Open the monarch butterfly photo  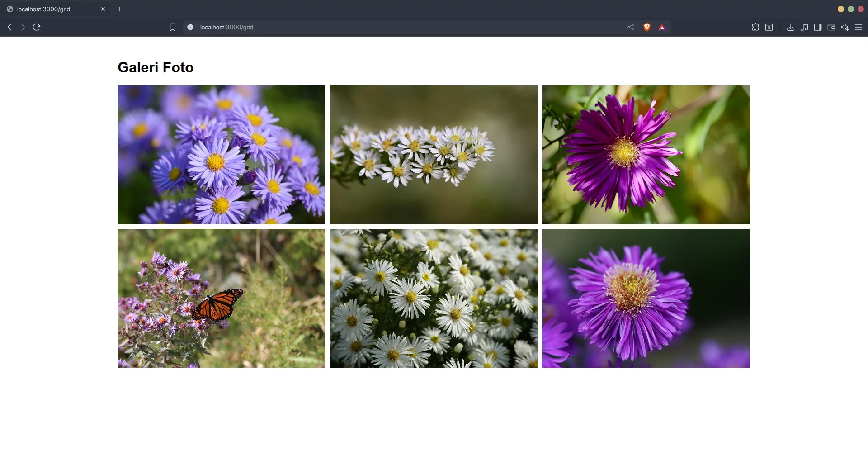coord(221,298)
